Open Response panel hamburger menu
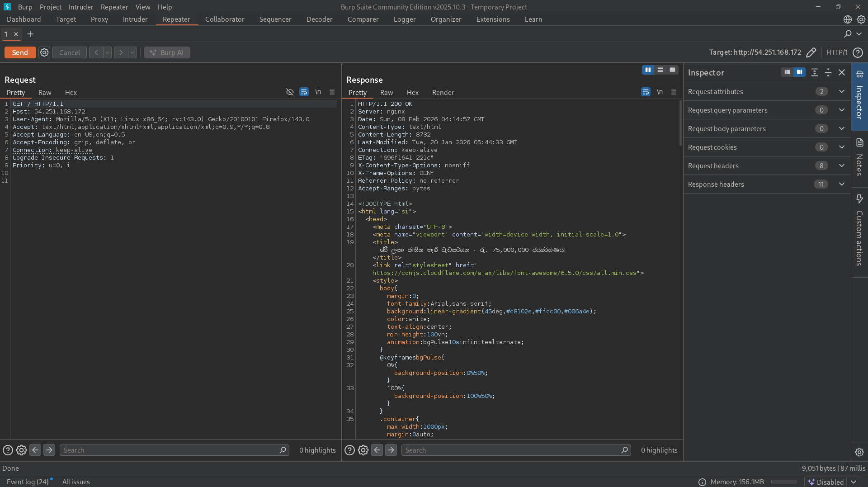Screen dimensions: 868x487 pos(674,92)
